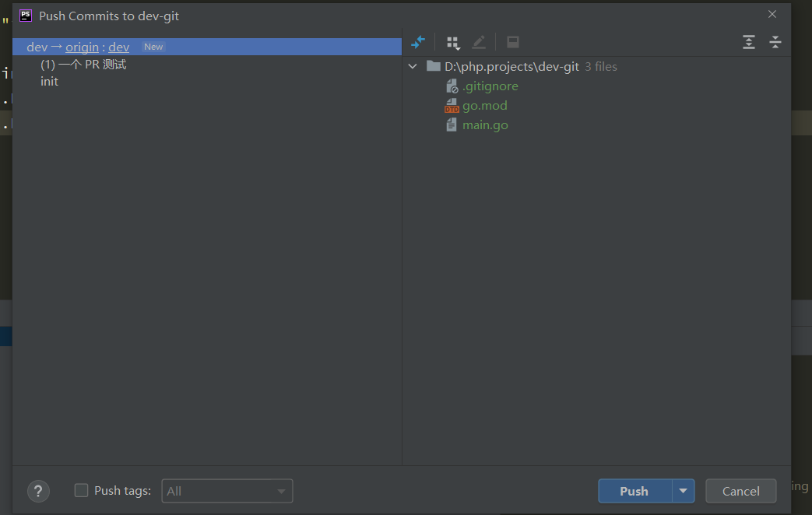
Task: Open the tags scope dropdown showing All
Action: [x=227, y=491]
